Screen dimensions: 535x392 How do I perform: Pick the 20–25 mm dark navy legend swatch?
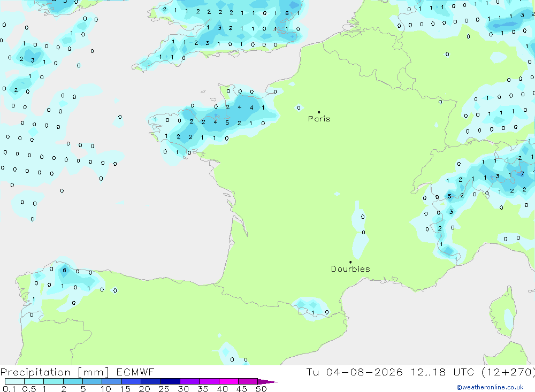tap(150, 381)
